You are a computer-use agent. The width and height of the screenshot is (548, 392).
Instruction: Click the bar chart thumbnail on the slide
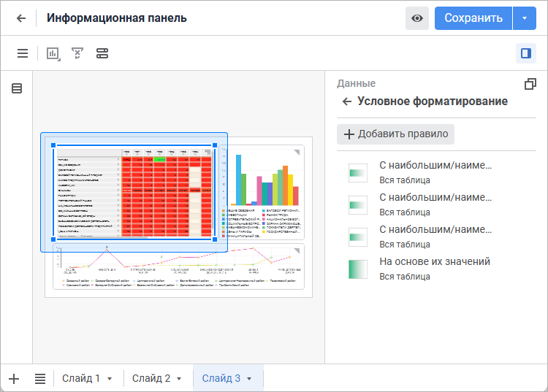pos(265,190)
